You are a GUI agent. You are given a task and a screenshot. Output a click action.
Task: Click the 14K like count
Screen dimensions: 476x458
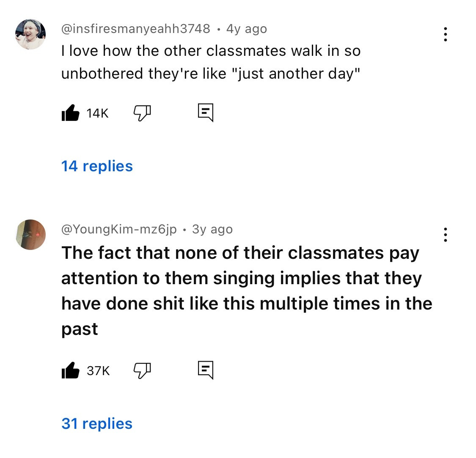(x=97, y=113)
